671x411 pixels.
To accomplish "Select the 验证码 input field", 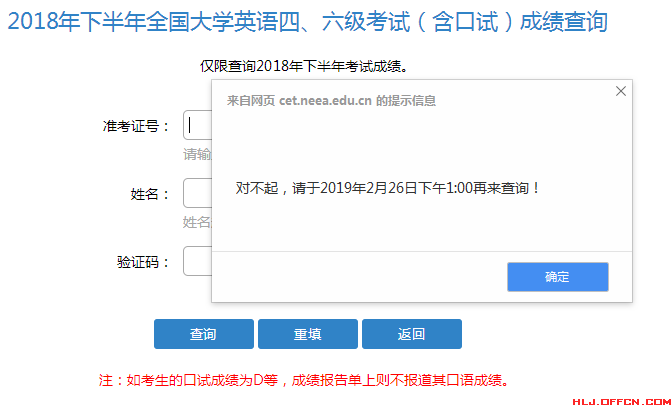I will (x=198, y=261).
